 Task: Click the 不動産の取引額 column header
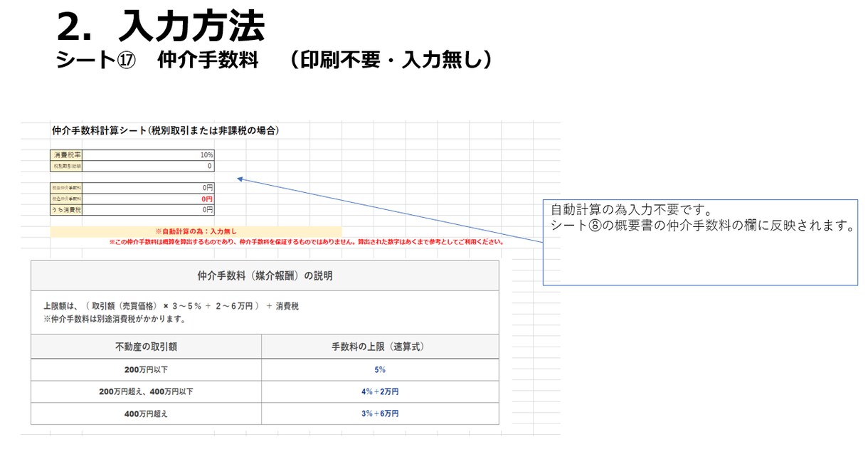(146, 347)
